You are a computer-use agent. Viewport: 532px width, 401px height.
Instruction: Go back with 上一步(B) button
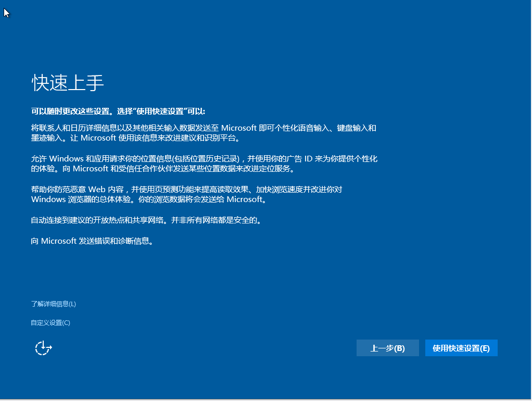(x=387, y=348)
